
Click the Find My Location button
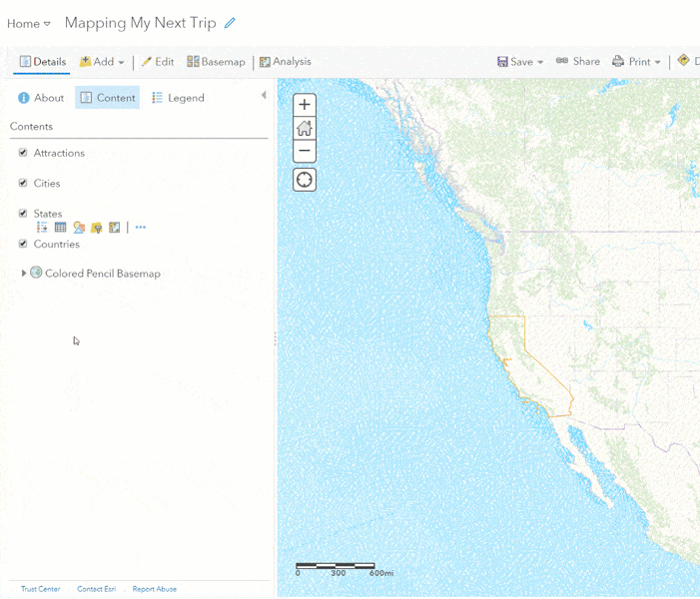(305, 180)
